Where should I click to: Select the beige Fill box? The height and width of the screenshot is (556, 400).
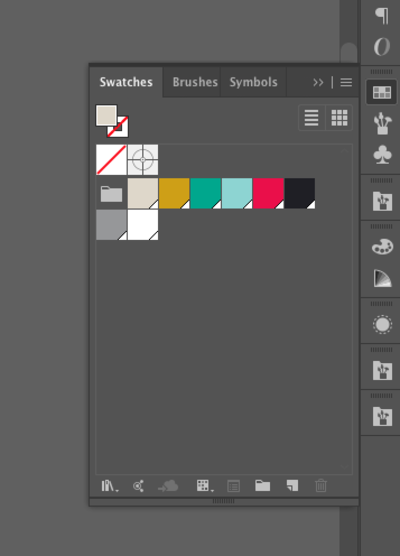point(106,115)
